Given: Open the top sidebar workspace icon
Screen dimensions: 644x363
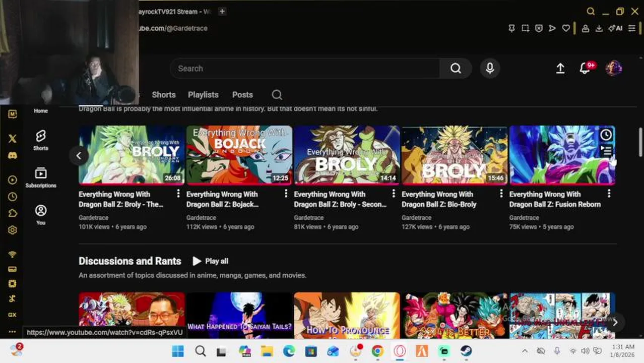Looking at the screenshot, I should (13, 114).
